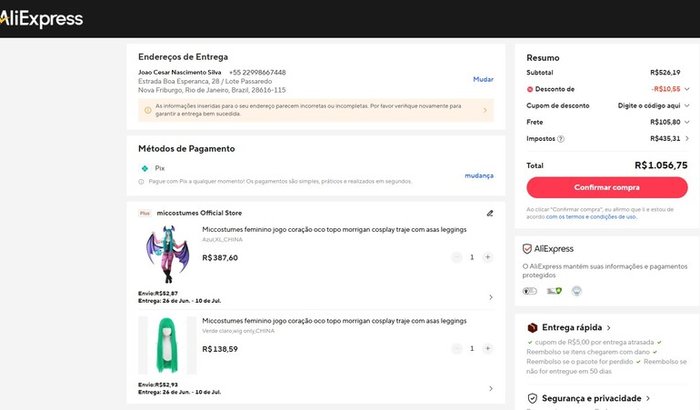Click the Pix payment icon
Viewport: 700px width, 410px height.
click(x=145, y=168)
